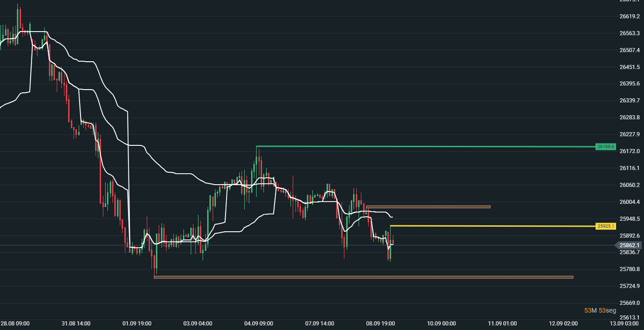Click the 26507.4 price axis label
The height and width of the screenshot is (330, 644).
[x=629, y=50]
